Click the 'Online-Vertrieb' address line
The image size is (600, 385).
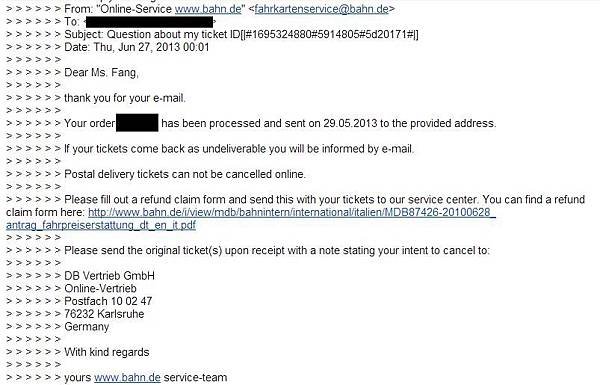tap(100, 288)
